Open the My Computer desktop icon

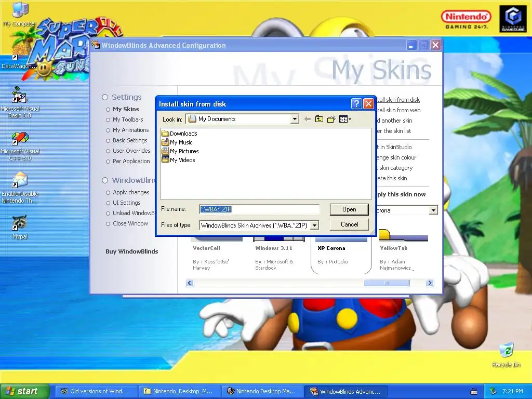click(x=19, y=14)
